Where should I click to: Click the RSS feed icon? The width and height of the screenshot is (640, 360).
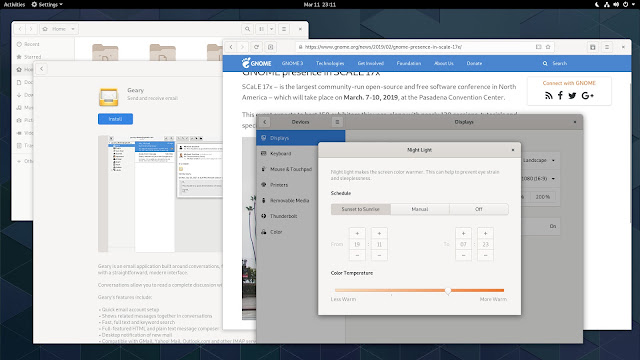pyautogui.click(x=549, y=96)
